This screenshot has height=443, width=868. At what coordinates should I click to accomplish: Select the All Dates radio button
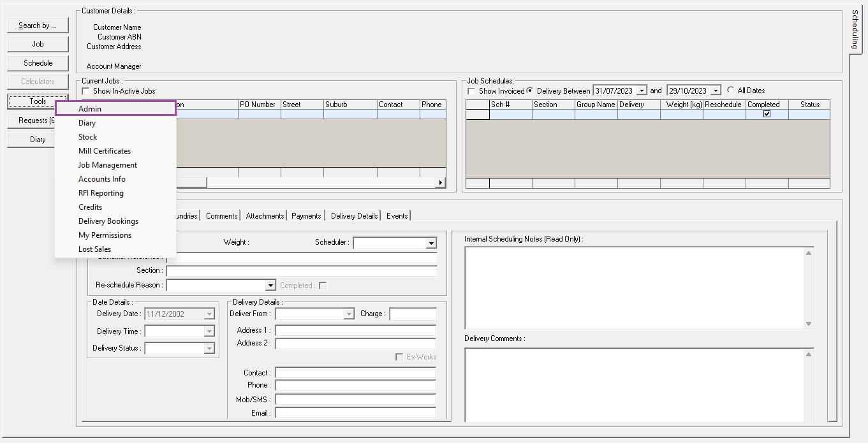coord(730,91)
